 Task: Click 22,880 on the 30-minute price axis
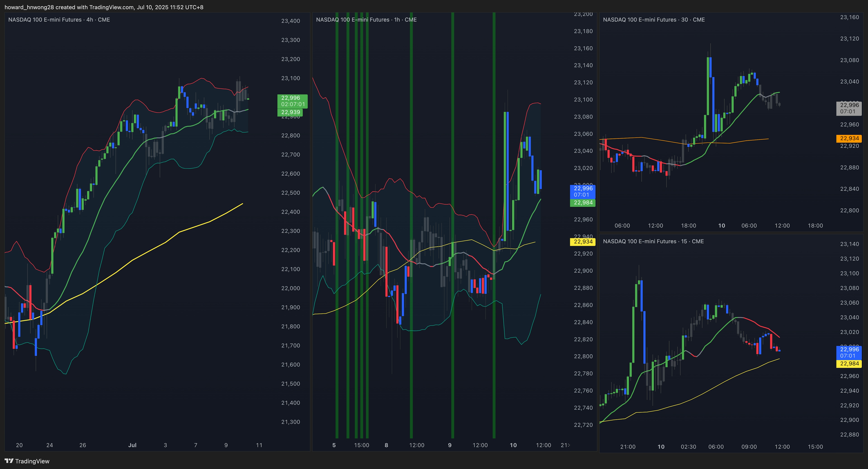tap(849, 168)
